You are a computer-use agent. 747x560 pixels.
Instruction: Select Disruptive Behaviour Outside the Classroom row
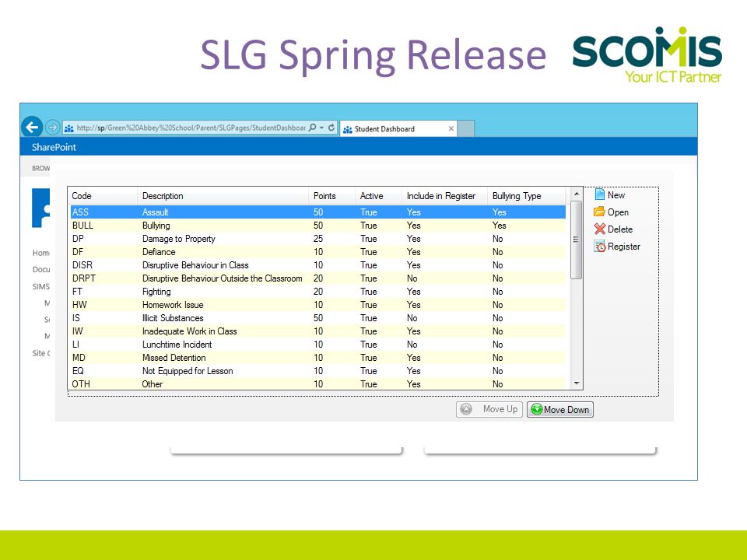point(317,278)
